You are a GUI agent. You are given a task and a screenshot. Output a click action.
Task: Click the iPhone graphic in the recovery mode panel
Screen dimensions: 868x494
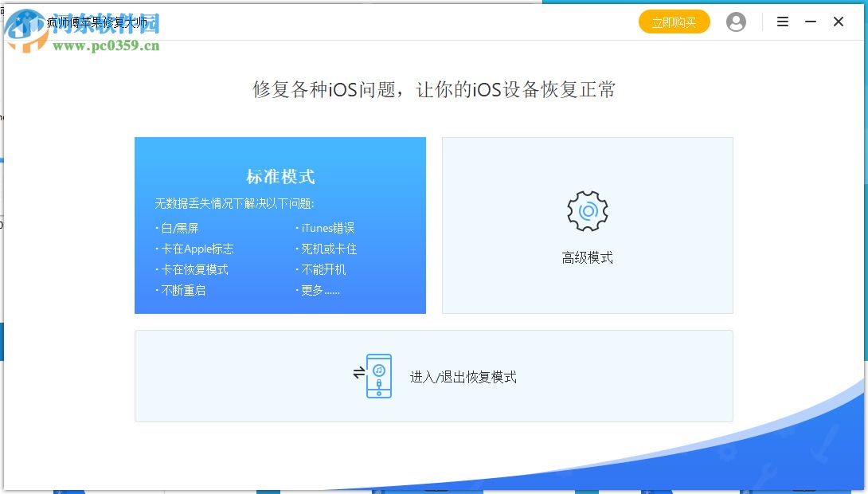click(x=380, y=375)
